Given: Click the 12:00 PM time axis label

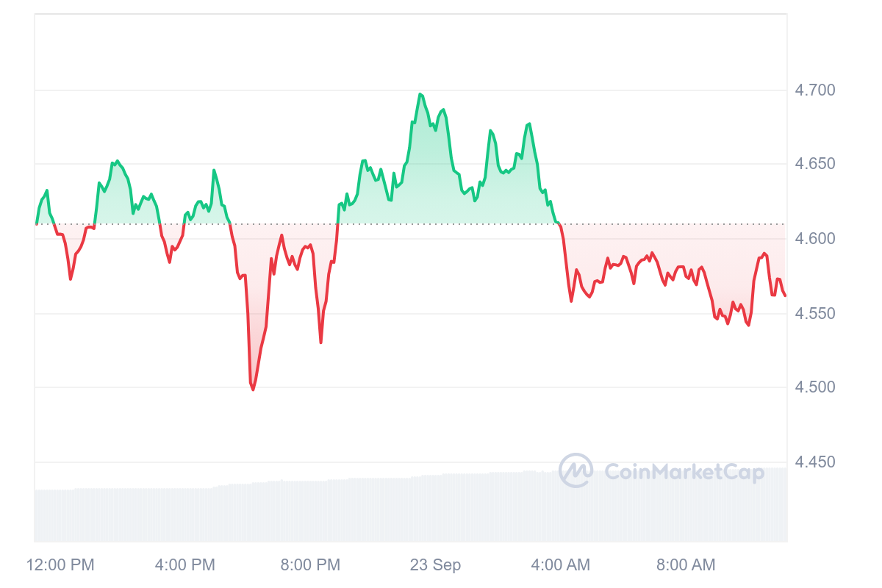Looking at the screenshot, I should click(60, 565).
